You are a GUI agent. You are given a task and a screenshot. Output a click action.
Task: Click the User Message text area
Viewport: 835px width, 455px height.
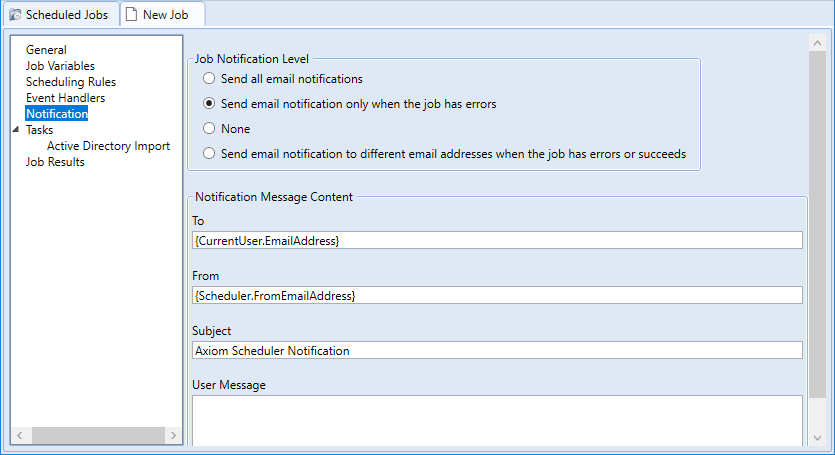pos(496,420)
